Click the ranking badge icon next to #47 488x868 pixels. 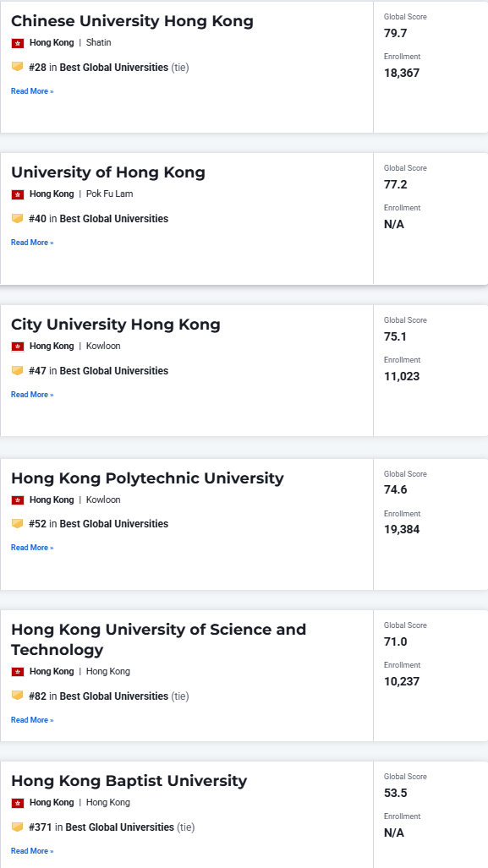point(17,371)
